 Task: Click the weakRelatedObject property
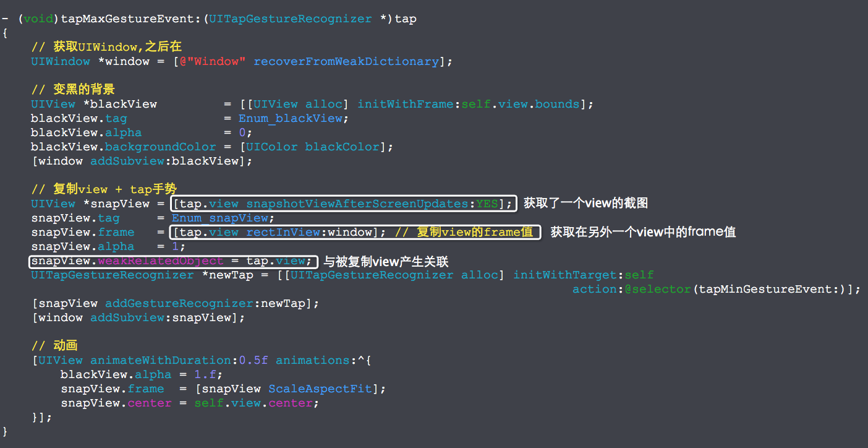pos(161,261)
